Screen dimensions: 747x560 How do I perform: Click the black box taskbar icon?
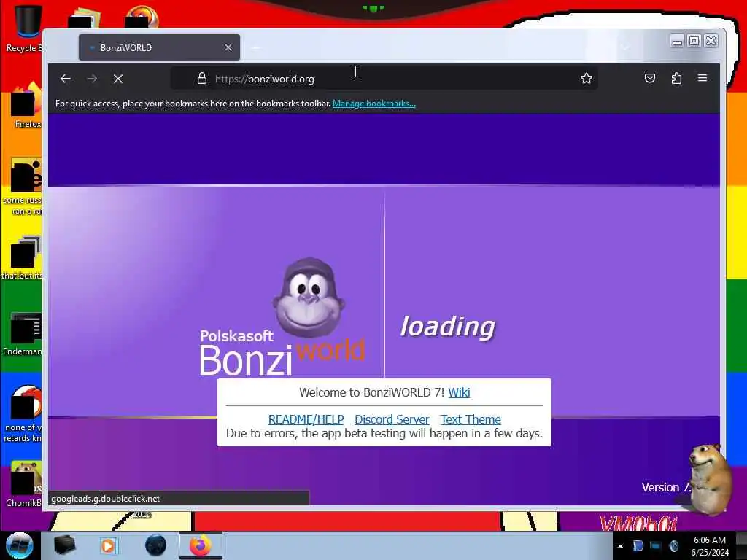(x=64, y=545)
